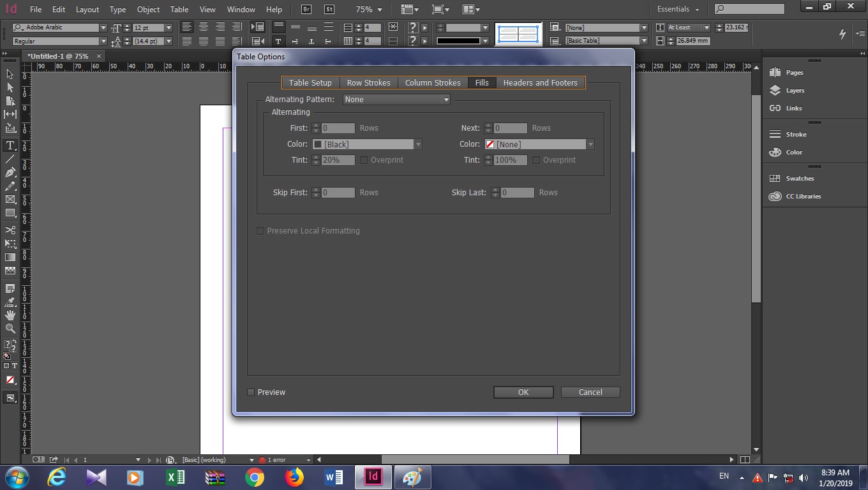The width and height of the screenshot is (868, 490).
Task: Enable the Preview checkbox
Action: [251, 392]
